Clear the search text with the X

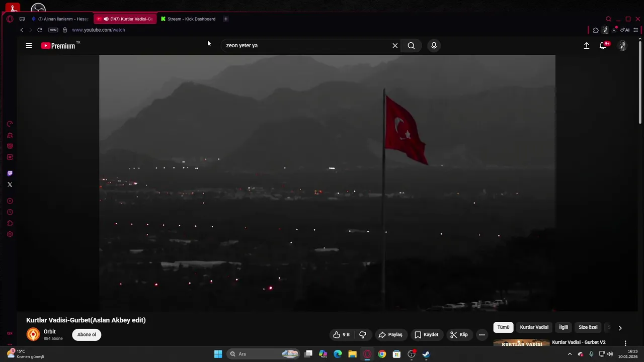coord(395,46)
